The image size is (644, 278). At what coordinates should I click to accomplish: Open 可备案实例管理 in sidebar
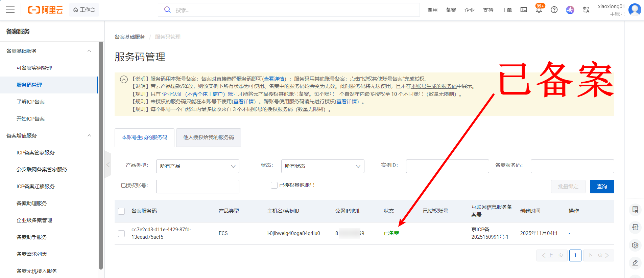tap(34, 68)
